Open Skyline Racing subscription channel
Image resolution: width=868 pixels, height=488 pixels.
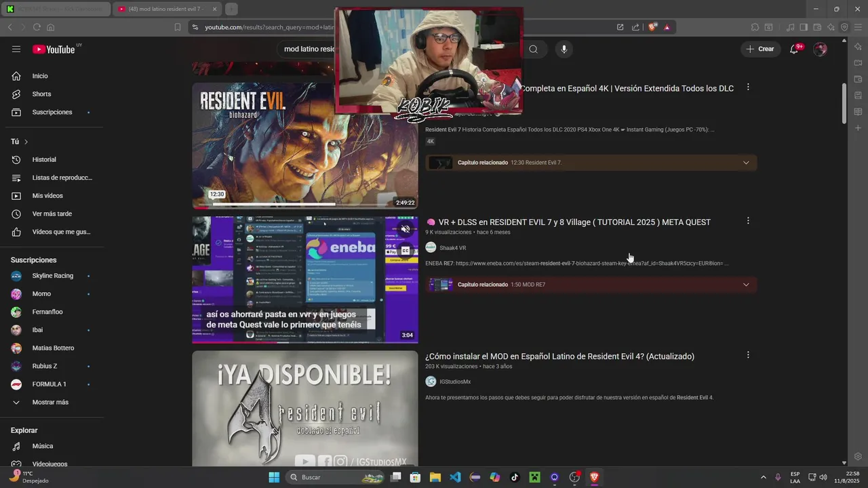pos(52,276)
